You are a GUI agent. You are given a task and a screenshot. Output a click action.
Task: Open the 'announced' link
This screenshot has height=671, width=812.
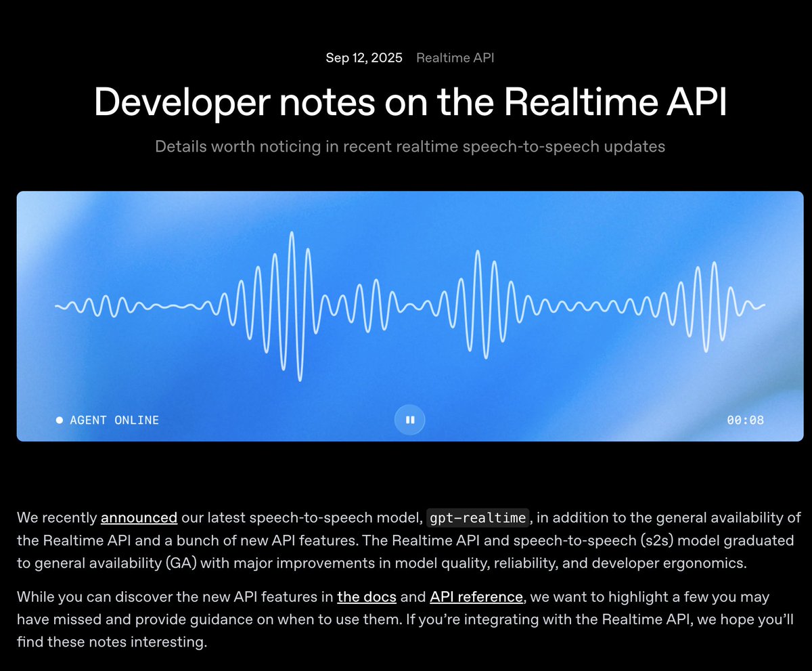pos(139,518)
